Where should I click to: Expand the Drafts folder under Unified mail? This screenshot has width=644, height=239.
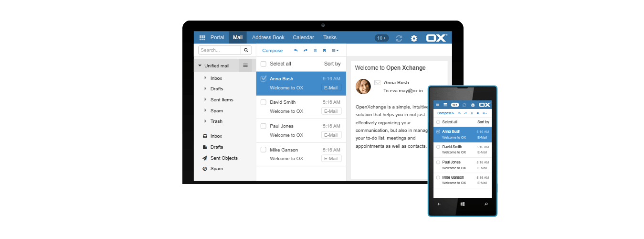[x=205, y=88]
